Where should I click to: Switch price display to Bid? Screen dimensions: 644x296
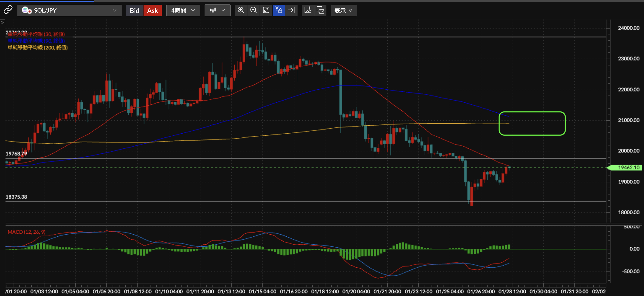(x=134, y=10)
